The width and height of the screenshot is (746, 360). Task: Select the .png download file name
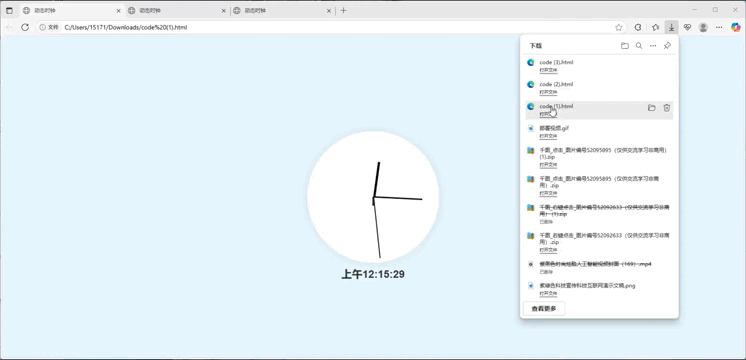click(x=587, y=286)
